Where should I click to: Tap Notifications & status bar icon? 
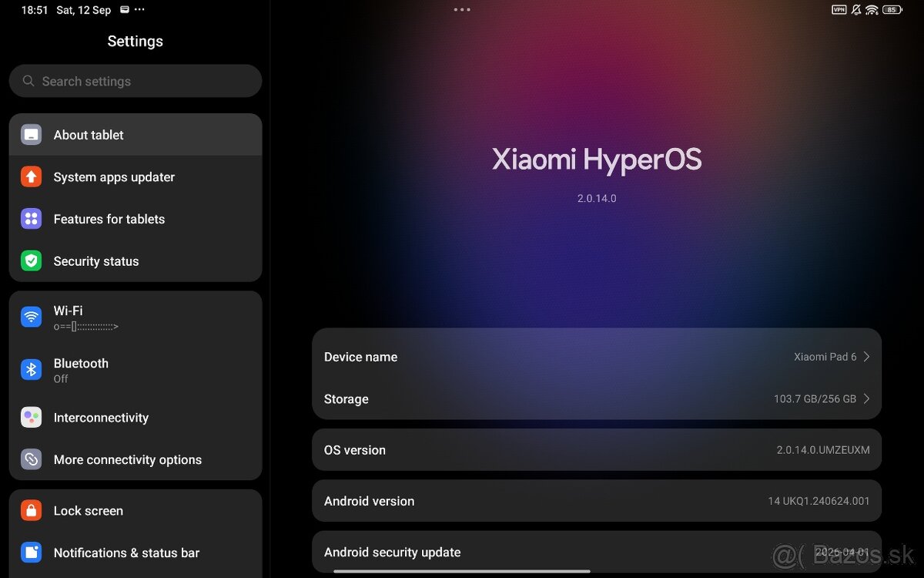(x=31, y=553)
